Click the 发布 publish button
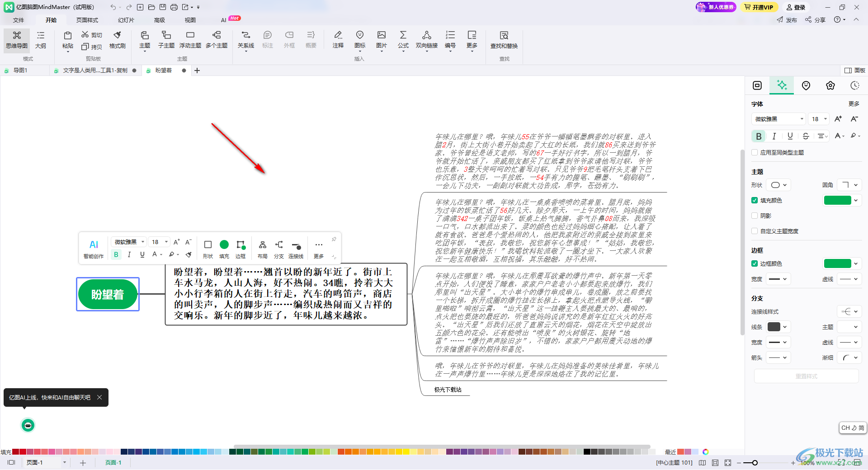This screenshot has height=470, width=868. (x=787, y=20)
